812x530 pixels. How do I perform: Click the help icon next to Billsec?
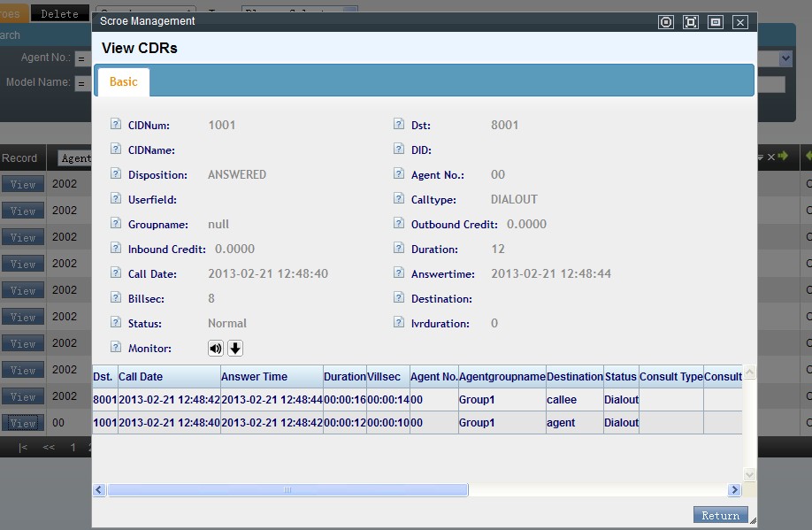point(115,298)
